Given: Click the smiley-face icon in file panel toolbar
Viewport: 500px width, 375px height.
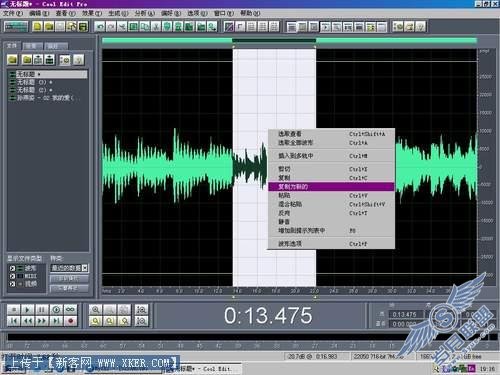Looking at the screenshot, I should pos(65,60).
